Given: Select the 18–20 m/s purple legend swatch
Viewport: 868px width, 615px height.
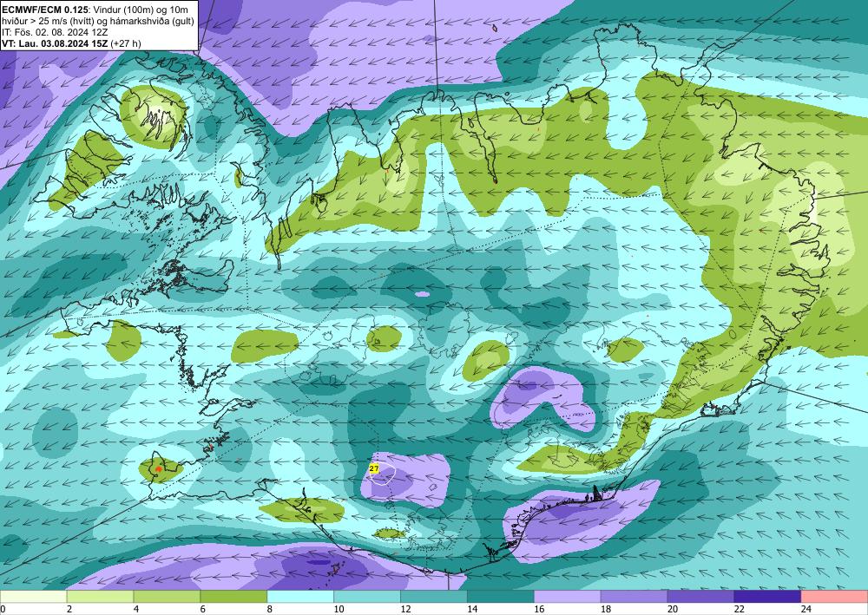Looking at the screenshot, I should 634,597.
